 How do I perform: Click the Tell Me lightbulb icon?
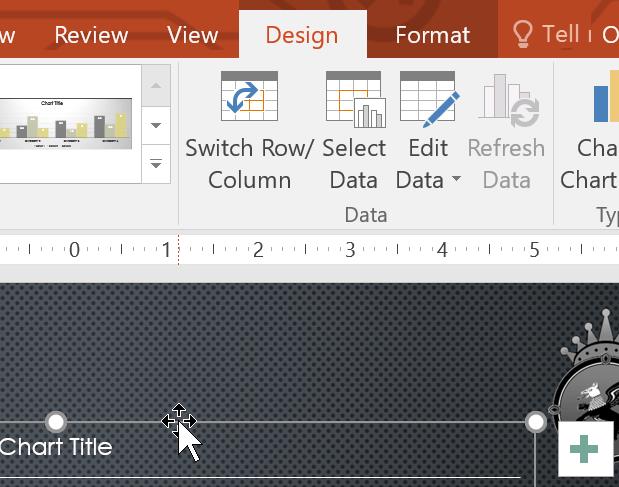pos(522,35)
